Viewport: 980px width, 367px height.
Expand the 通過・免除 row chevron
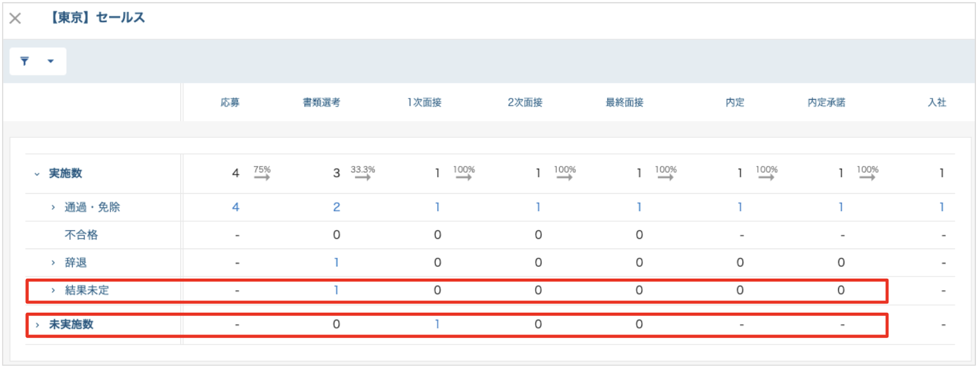pos(53,207)
